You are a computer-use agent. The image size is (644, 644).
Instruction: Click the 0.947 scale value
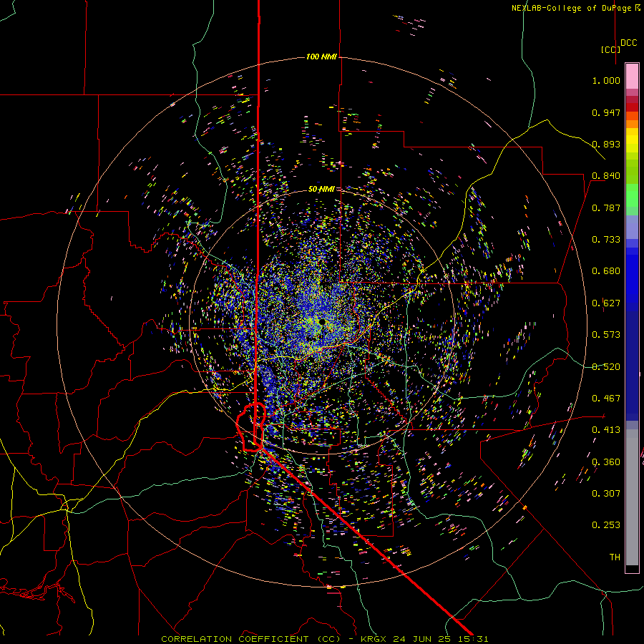click(606, 112)
